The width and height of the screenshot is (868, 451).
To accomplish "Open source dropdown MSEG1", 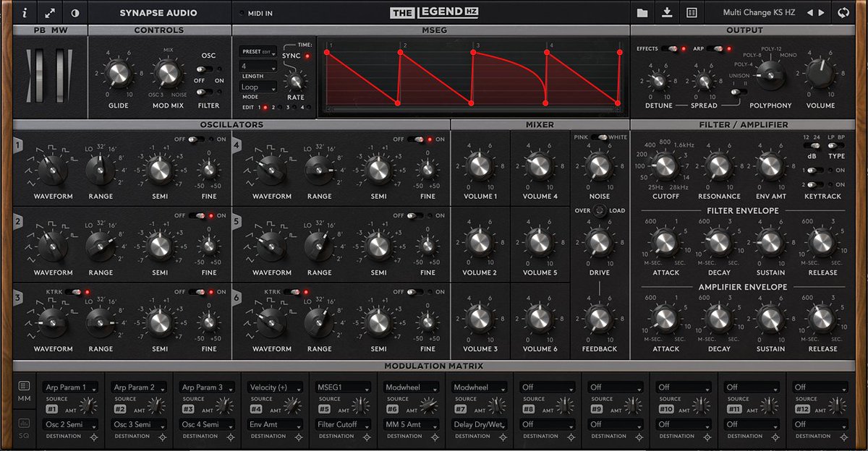I will coord(343,387).
